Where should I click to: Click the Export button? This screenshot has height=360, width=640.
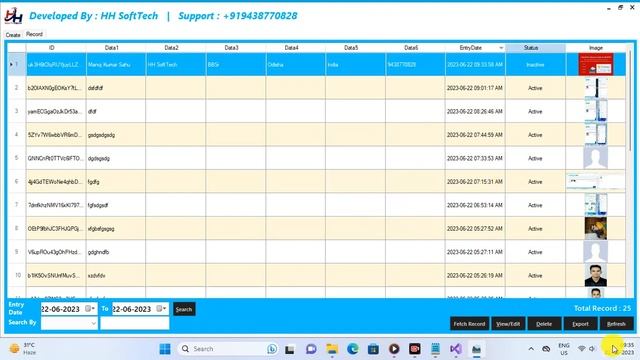(x=580, y=324)
